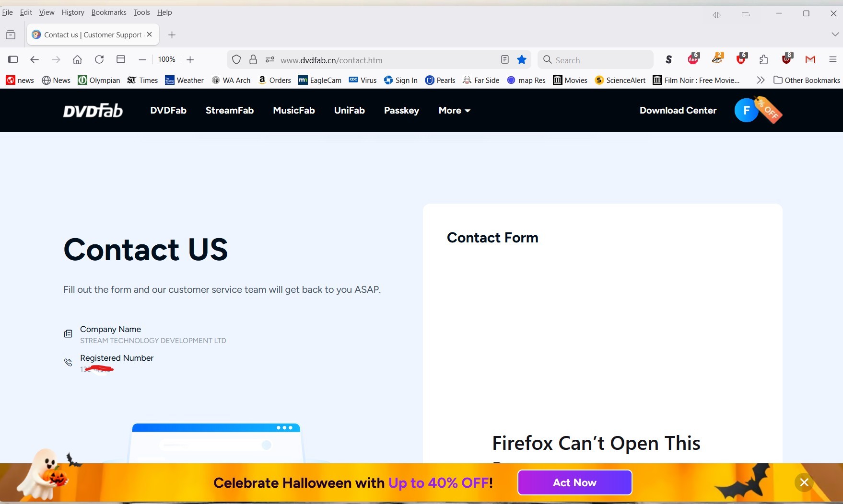
Task: Open the Virus bookmark
Action: point(363,80)
